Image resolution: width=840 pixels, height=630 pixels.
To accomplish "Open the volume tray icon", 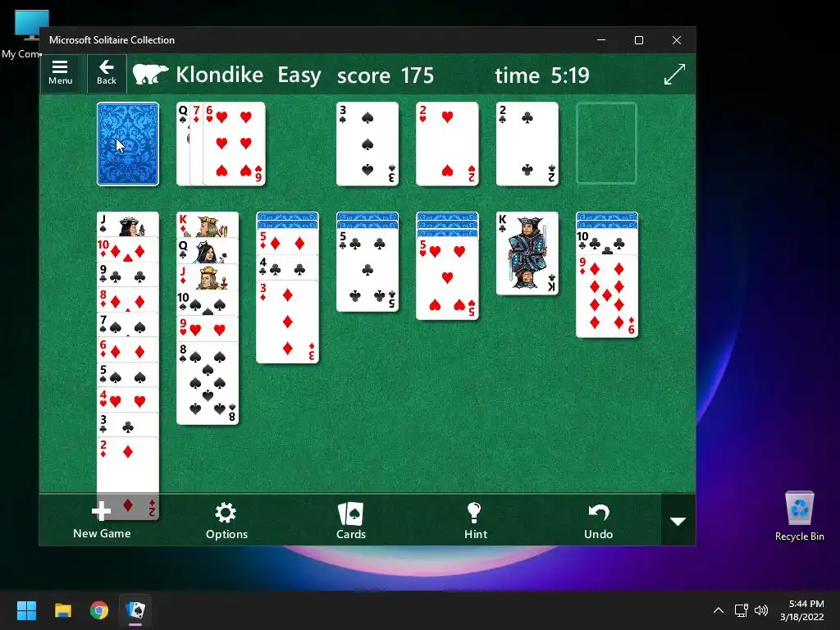I will click(x=760, y=610).
